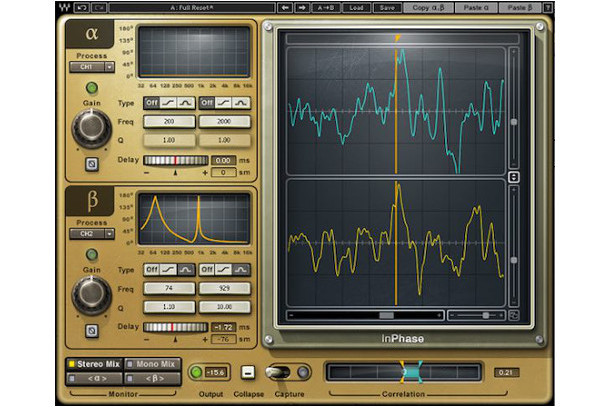
Task: Click the Waves logo icon
Action: [65, 7]
